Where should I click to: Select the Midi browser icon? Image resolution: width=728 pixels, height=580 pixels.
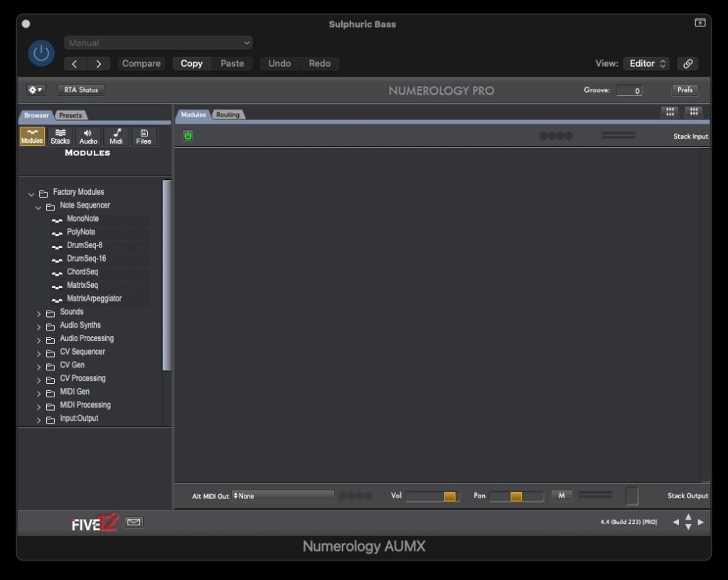coord(116,136)
